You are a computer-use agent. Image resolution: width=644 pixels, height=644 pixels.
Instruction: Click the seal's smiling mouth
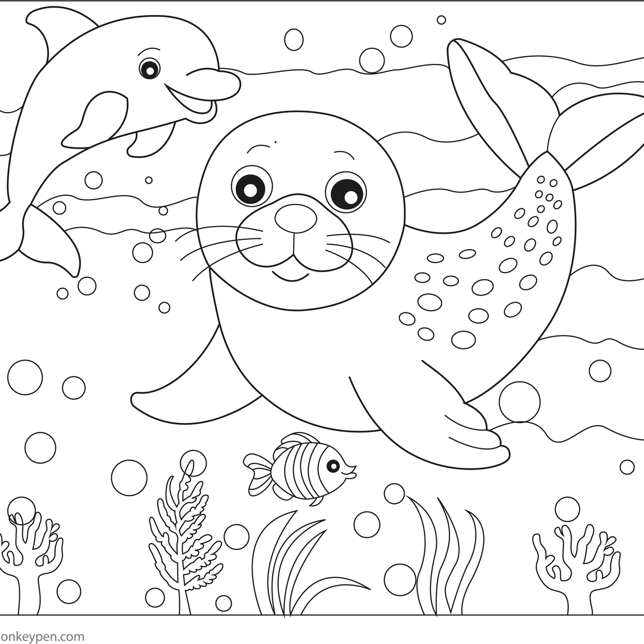[x=292, y=276]
